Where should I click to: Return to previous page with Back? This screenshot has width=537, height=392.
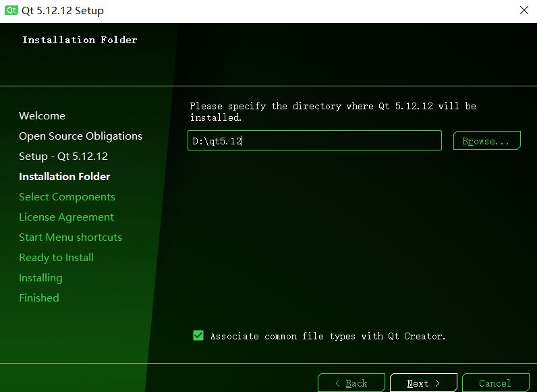pos(351,383)
